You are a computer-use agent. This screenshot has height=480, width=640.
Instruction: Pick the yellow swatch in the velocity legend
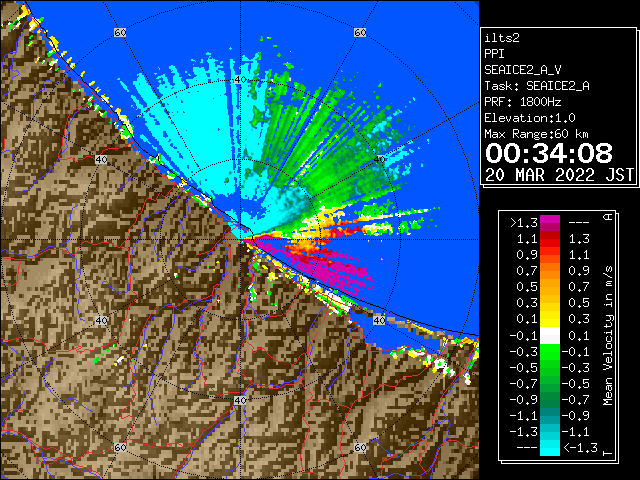[x=550, y=318]
